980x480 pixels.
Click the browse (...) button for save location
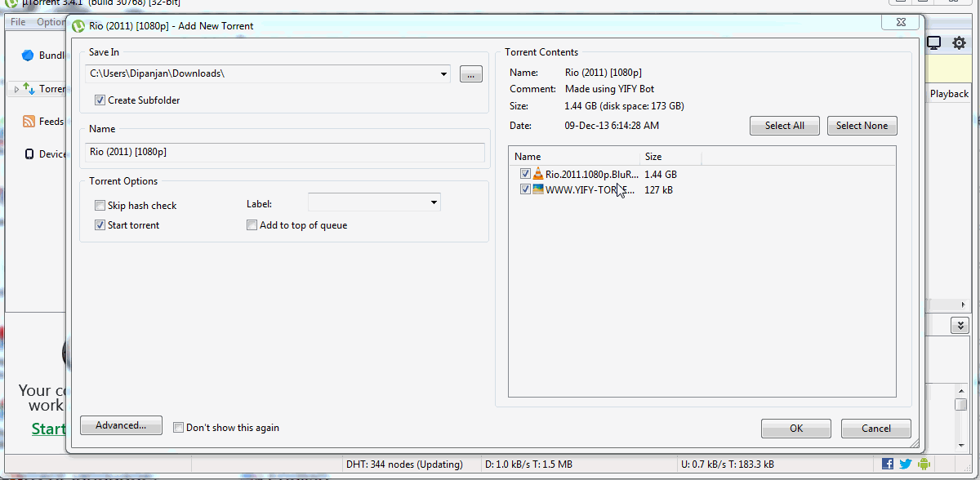point(471,74)
